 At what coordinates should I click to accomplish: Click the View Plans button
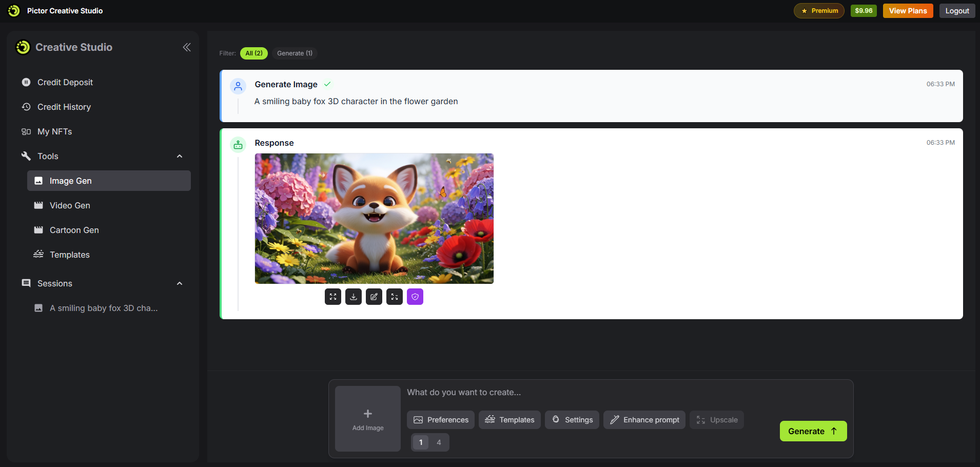pos(908,11)
